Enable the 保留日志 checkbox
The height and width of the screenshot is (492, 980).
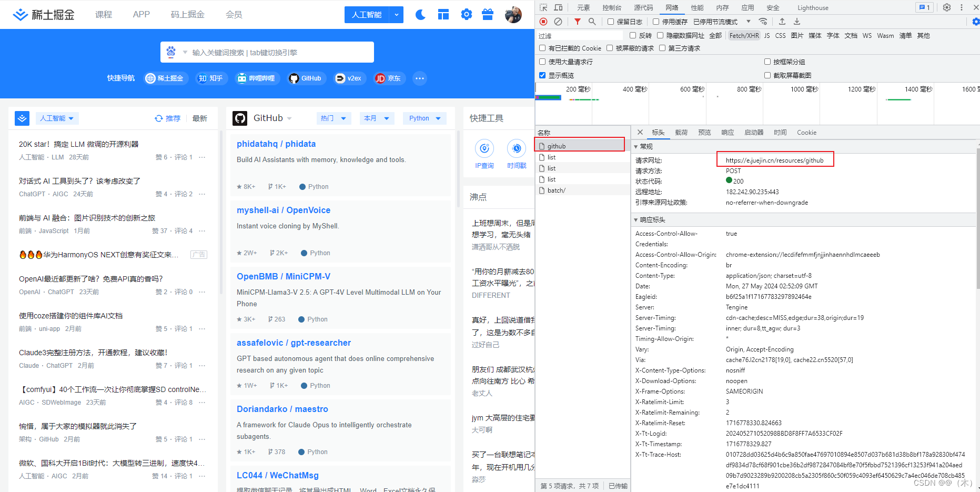[x=611, y=22]
